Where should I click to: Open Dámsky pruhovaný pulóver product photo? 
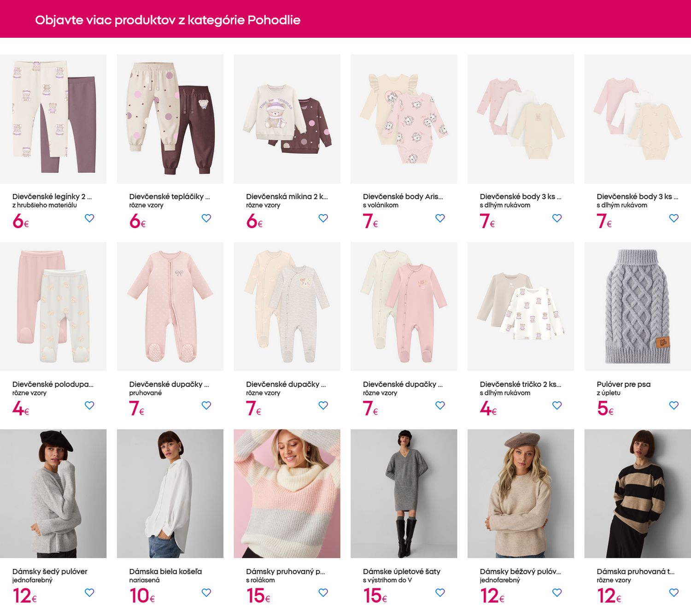click(287, 493)
